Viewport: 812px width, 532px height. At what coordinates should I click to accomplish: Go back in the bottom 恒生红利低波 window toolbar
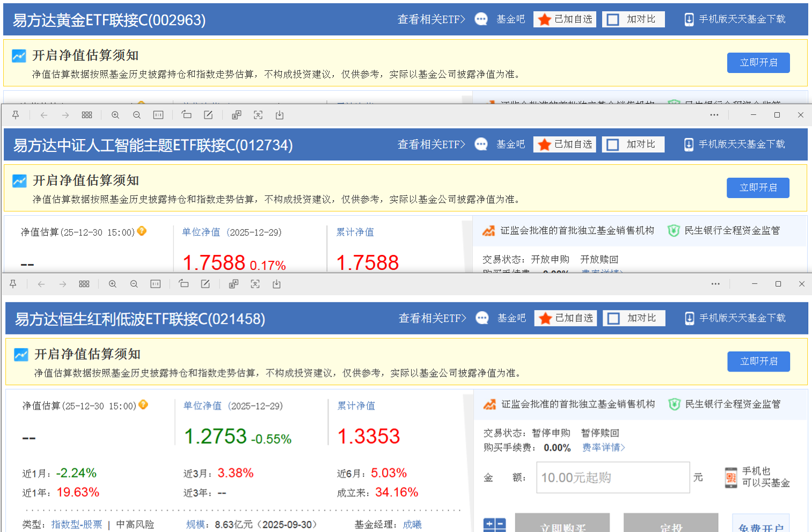click(x=41, y=284)
